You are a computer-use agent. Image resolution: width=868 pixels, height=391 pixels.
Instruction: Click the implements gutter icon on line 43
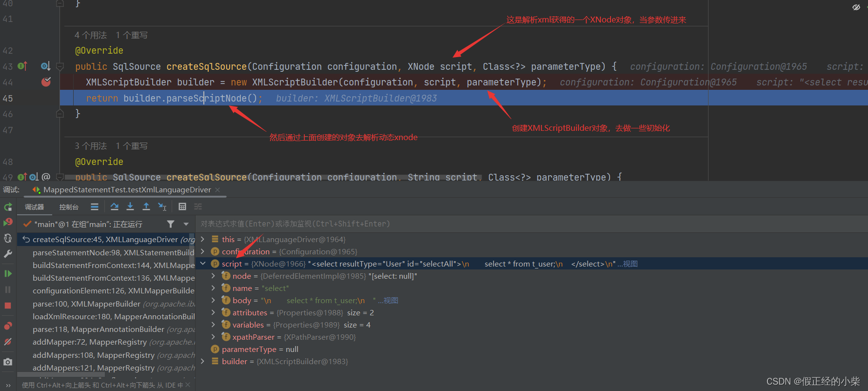[23, 66]
